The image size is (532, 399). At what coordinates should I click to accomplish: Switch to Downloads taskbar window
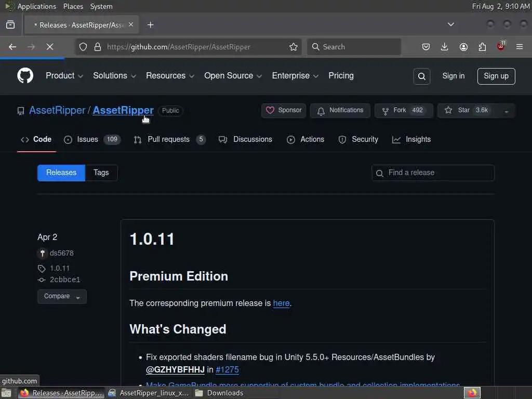220,393
